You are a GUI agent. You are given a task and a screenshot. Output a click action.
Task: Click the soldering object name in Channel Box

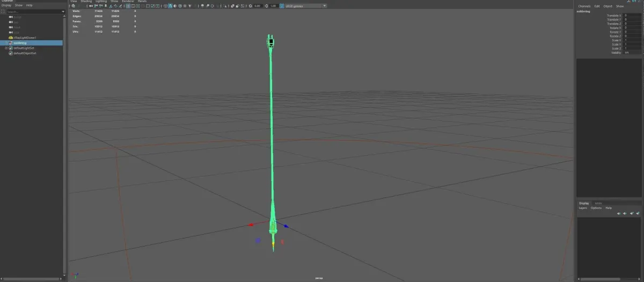tap(583, 11)
